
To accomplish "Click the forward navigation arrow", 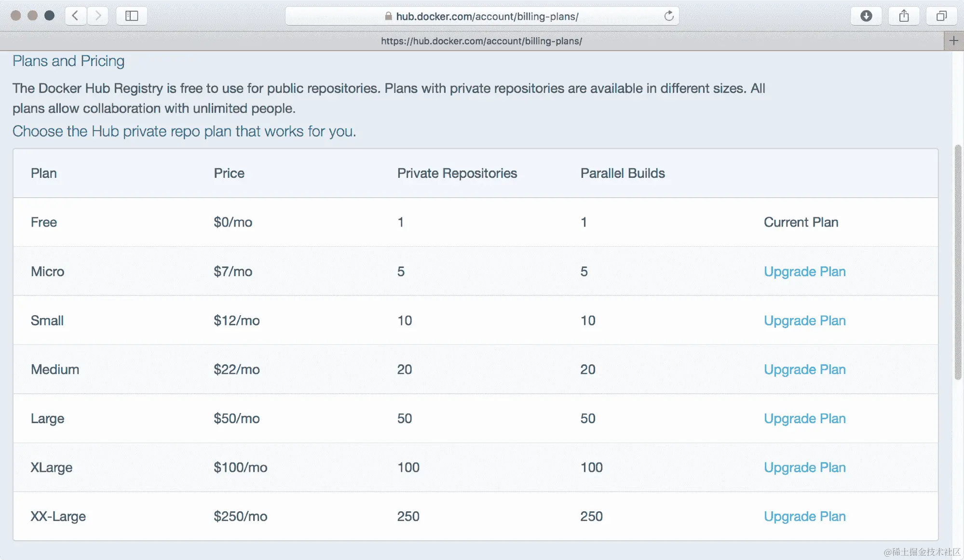I will (98, 16).
